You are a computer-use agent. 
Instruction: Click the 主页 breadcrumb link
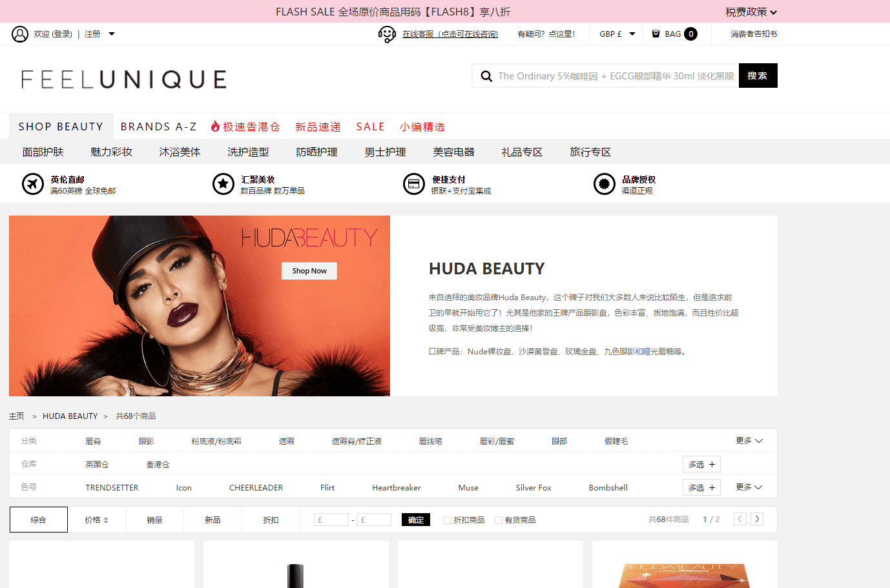17,416
